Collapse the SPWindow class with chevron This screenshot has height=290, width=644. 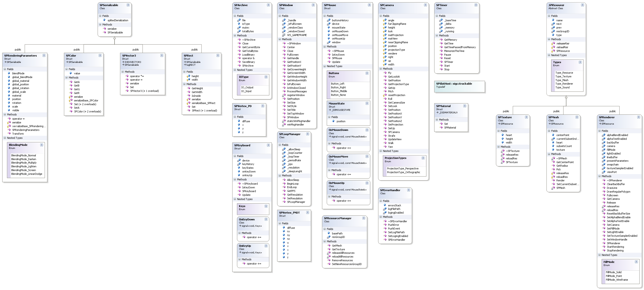coord(313,5)
